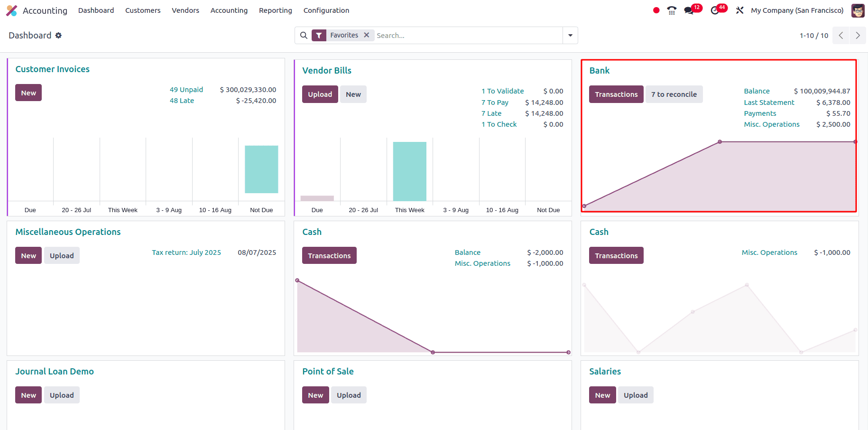Open the developer tools icon
Screen dimensions: 868x430
(739, 10)
